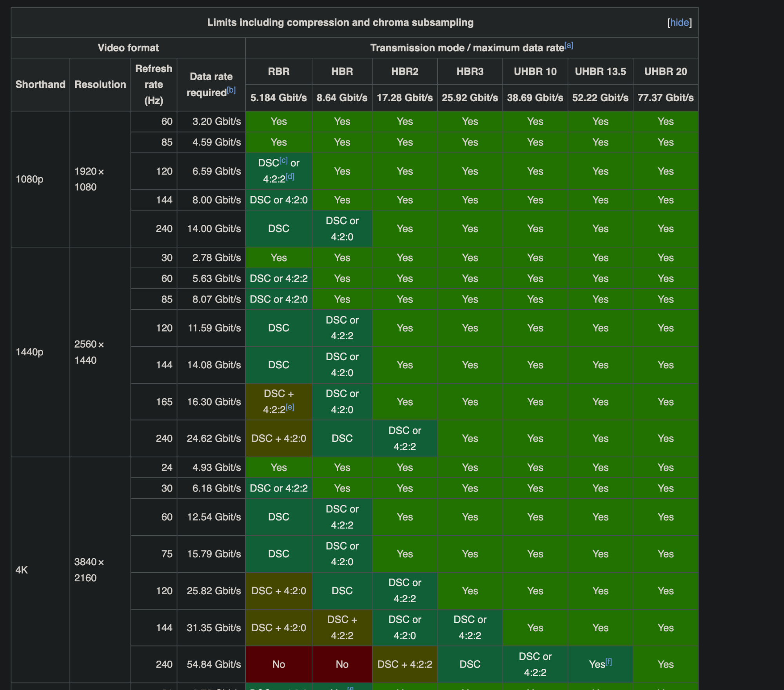Image resolution: width=784 pixels, height=690 pixels.
Task: Select the 2560 × 1440 resolution cell
Action: point(100,352)
